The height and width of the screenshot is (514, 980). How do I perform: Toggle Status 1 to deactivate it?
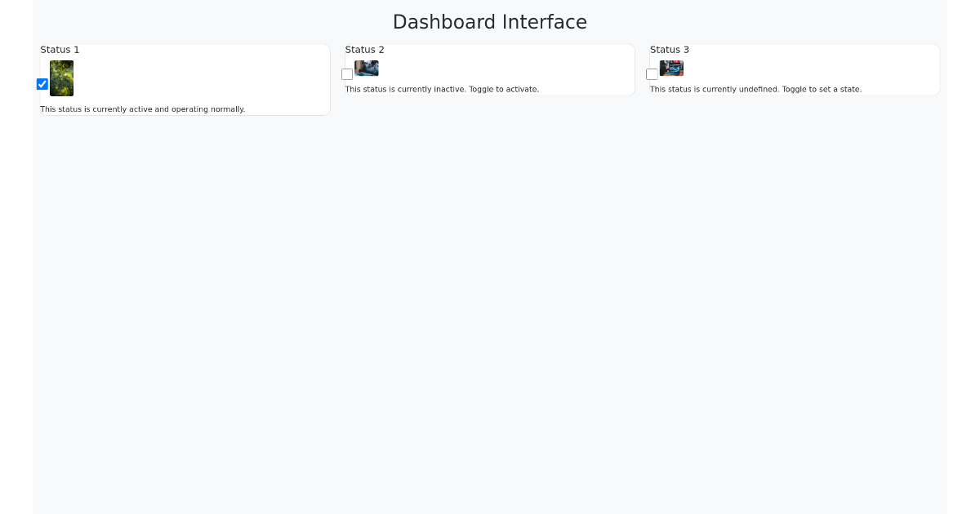tap(42, 84)
